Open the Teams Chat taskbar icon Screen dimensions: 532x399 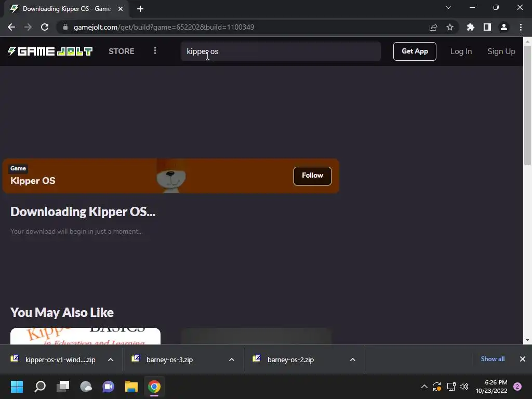[109, 387]
